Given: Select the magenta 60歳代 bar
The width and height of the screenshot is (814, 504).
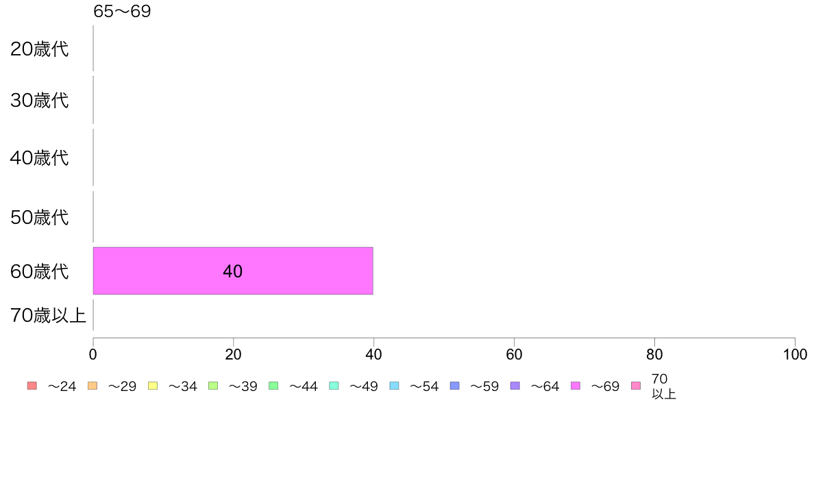Looking at the screenshot, I should point(233,271).
